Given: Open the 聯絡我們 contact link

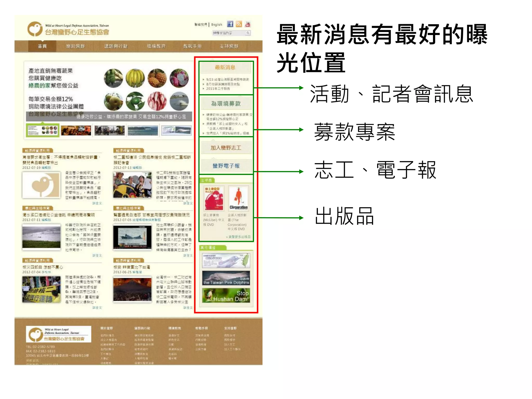Looking at the screenshot, I should pos(201,25).
